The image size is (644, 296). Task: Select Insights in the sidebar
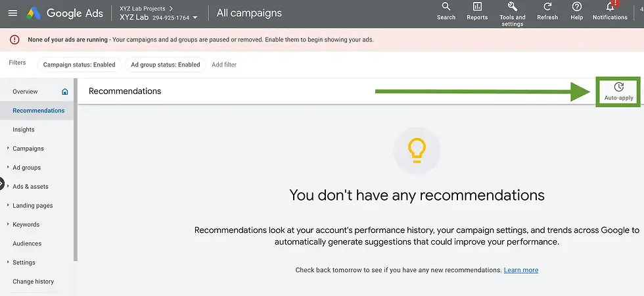(x=24, y=130)
